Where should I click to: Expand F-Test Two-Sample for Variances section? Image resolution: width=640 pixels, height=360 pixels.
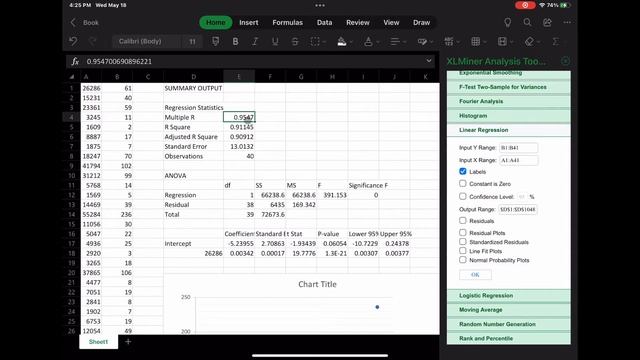509,87
